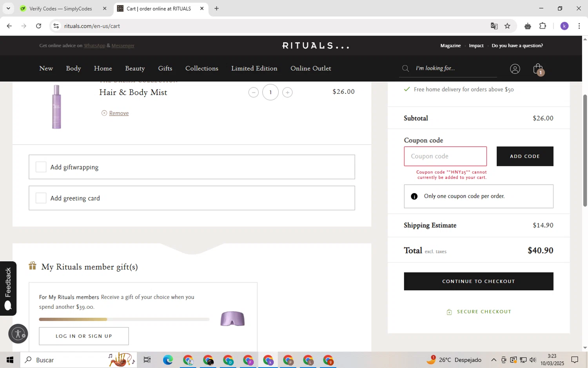
Task: Open Online Outlet menu
Action: 311,68
